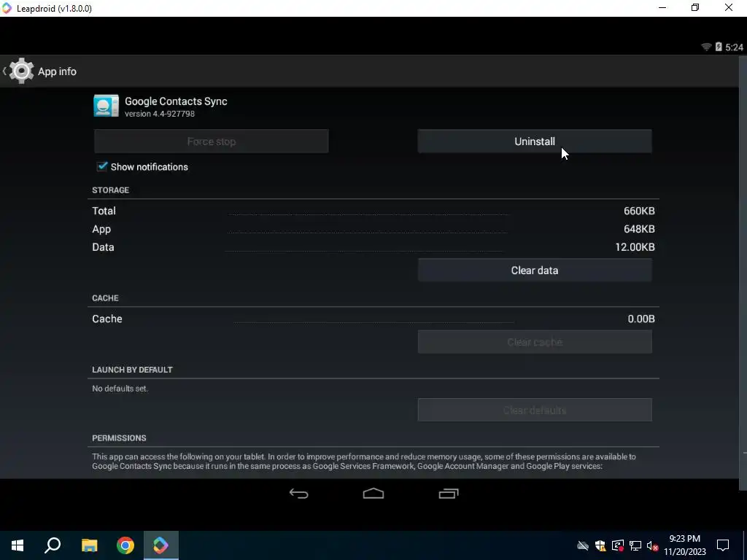The height and width of the screenshot is (560, 747).
Task: Select the Leapdroid taskbar icon
Action: coord(161,545)
